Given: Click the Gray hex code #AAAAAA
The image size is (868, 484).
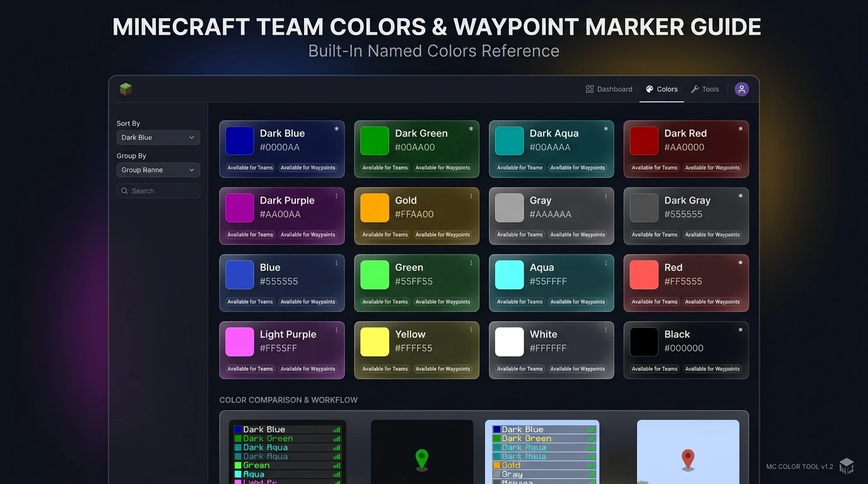Looking at the screenshot, I should tap(551, 214).
